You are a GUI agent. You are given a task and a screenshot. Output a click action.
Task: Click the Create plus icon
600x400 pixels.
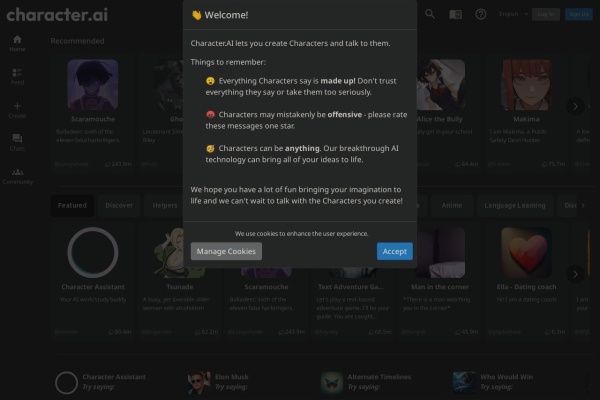(x=17, y=108)
